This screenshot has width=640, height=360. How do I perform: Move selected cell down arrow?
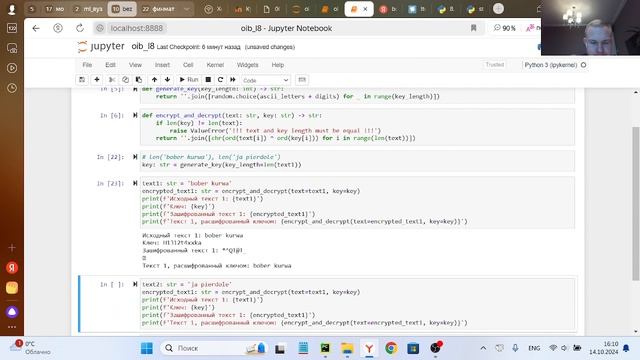(167, 80)
